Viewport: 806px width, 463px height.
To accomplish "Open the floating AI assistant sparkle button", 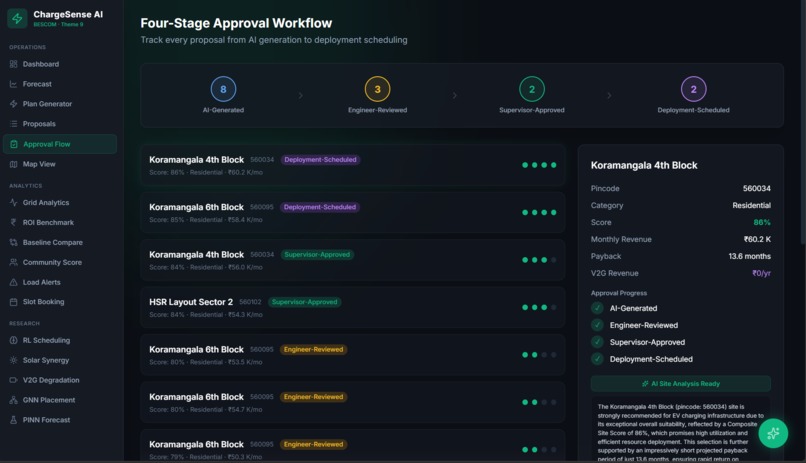I will 773,434.
